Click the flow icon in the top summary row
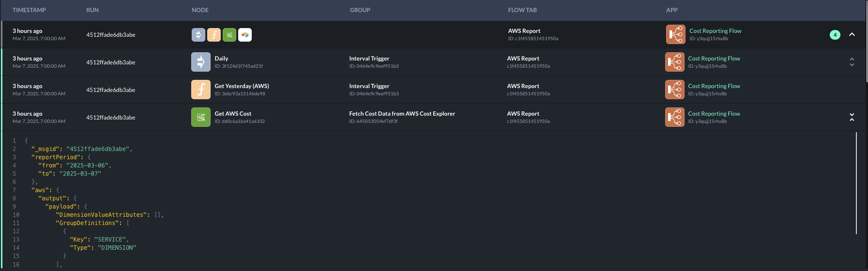This screenshot has width=868, height=271. click(x=675, y=35)
